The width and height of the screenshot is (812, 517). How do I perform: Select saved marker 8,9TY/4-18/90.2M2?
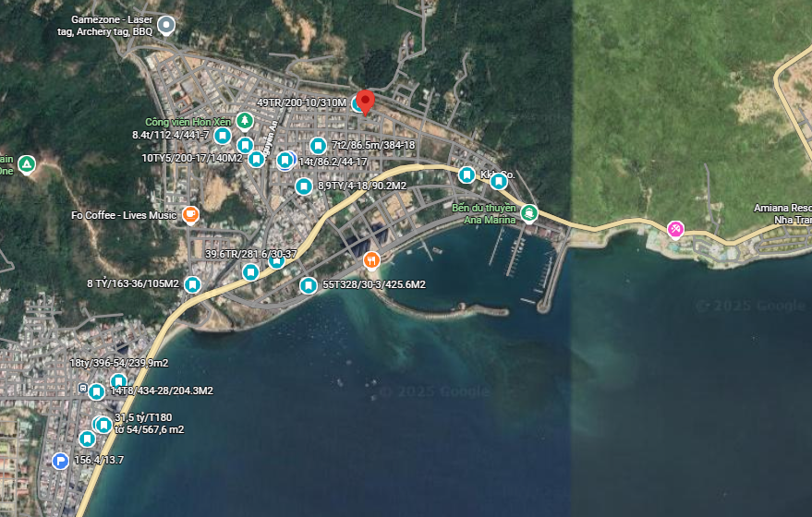(304, 186)
